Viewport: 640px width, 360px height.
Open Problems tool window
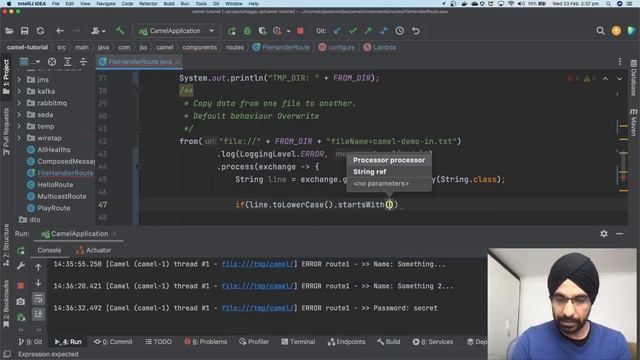tap(205, 342)
